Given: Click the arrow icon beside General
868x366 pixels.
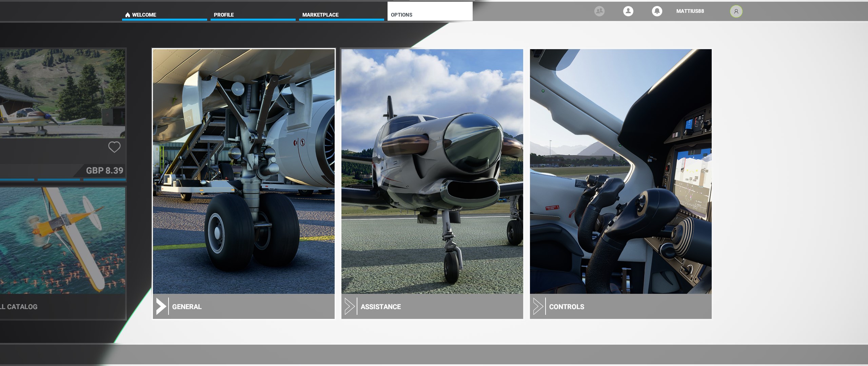Looking at the screenshot, I should point(161,306).
